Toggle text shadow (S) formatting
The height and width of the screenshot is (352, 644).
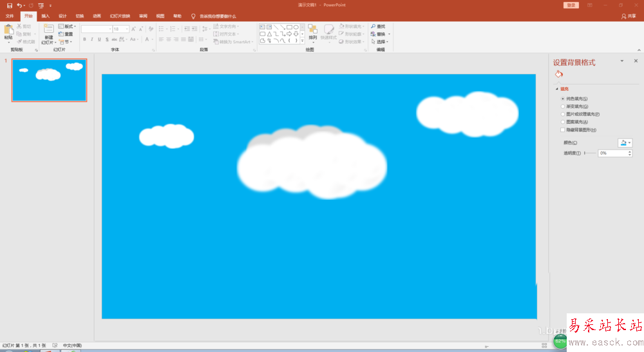pos(107,39)
